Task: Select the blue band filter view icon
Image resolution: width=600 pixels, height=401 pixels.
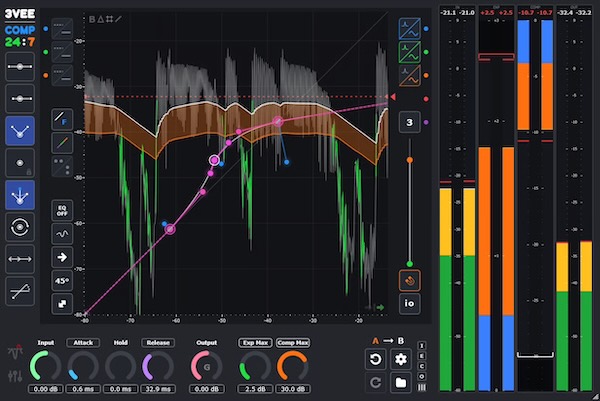Action: [x=409, y=29]
